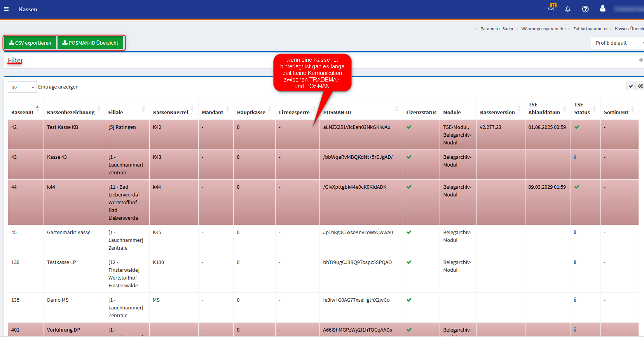Click TSE status info icon for Demo MS

(575, 300)
